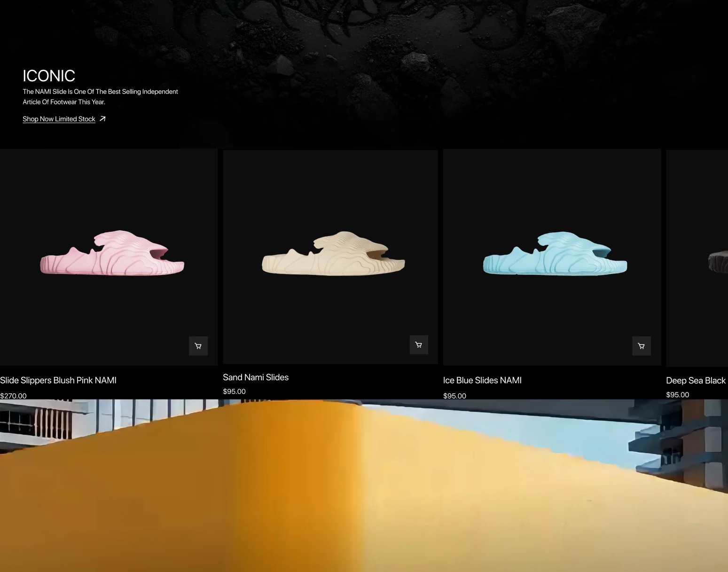
Task: Click the Sand Nami Slides $95.00 price
Action: pyautogui.click(x=234, y=392)
